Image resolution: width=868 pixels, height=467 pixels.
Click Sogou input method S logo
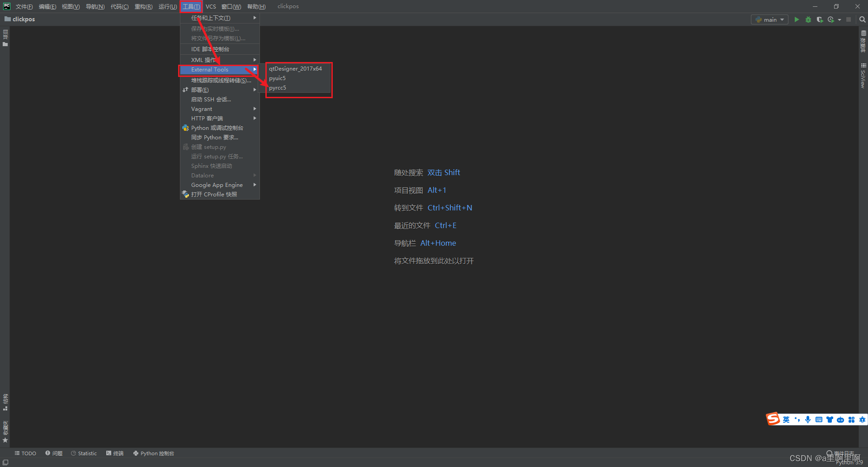click(x=773, y=419)
